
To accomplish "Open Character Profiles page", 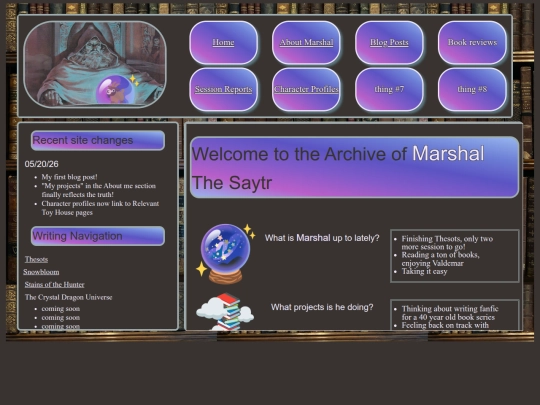I will pos(306,89).
